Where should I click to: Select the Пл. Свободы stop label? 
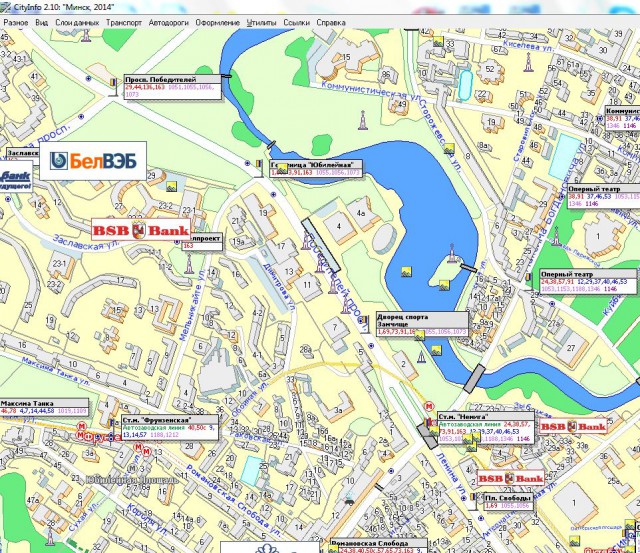[509, 502]
